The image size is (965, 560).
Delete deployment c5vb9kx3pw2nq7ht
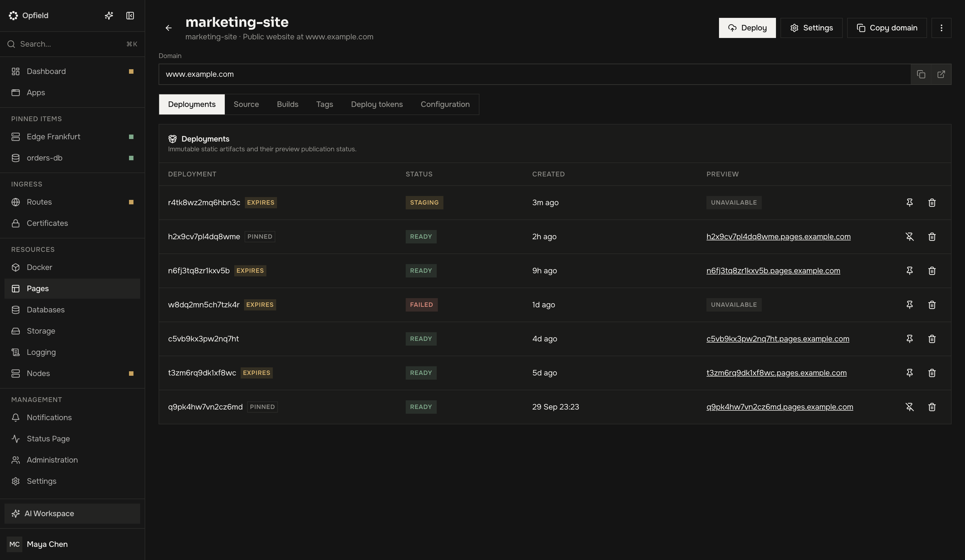click(x=932, y=339)
